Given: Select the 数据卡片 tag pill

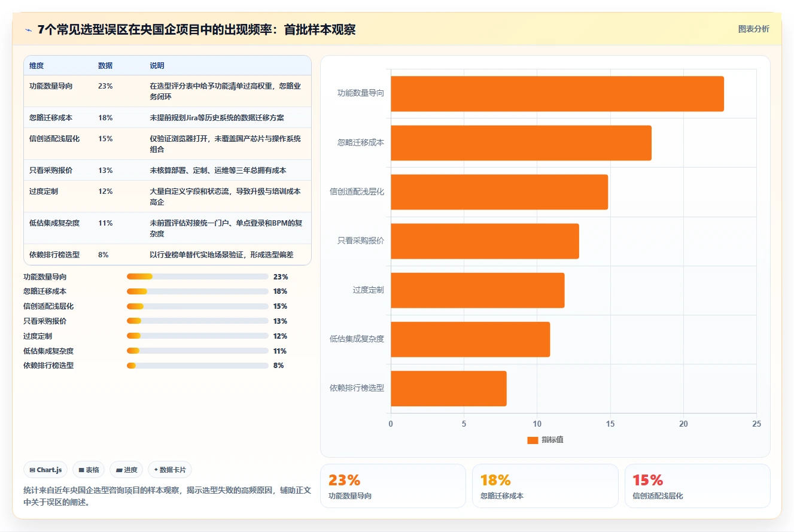Looking at the screenshot, I should point(170,470).
